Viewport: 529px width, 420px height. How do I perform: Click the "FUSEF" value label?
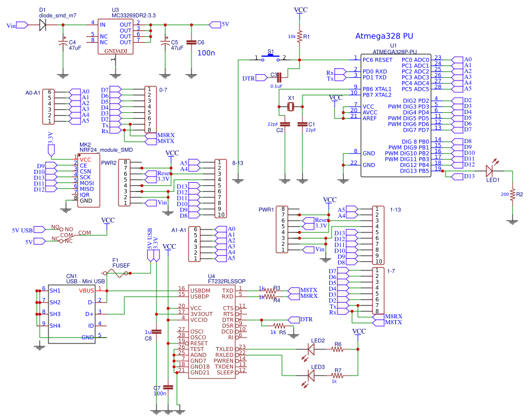121,266
